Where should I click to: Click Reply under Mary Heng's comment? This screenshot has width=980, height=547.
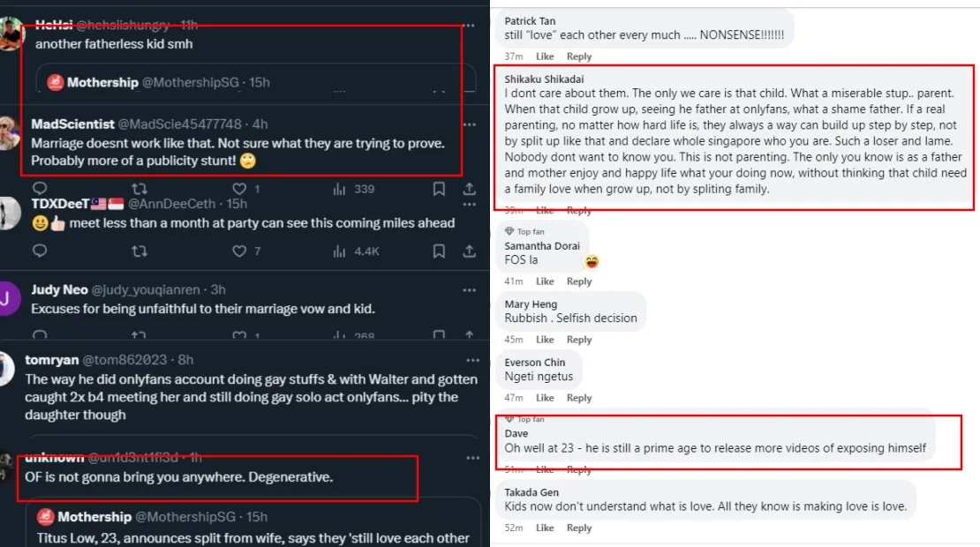pos(579,340)
